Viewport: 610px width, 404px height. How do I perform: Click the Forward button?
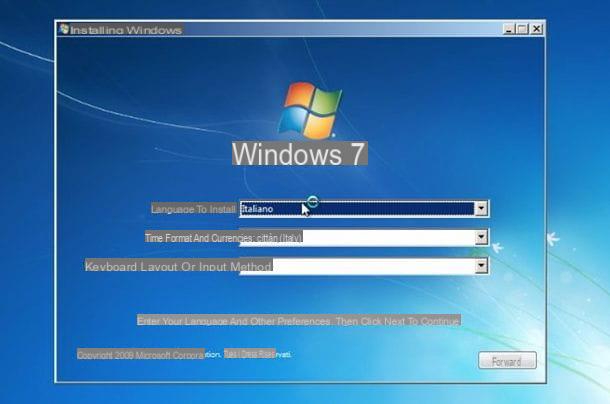[x=507, y=361]
